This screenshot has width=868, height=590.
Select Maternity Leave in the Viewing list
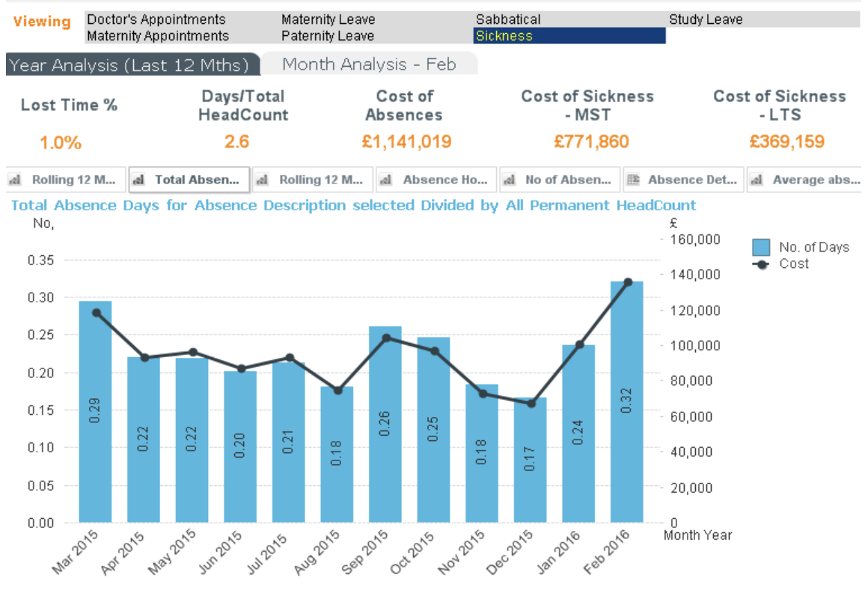coord(328,19)
